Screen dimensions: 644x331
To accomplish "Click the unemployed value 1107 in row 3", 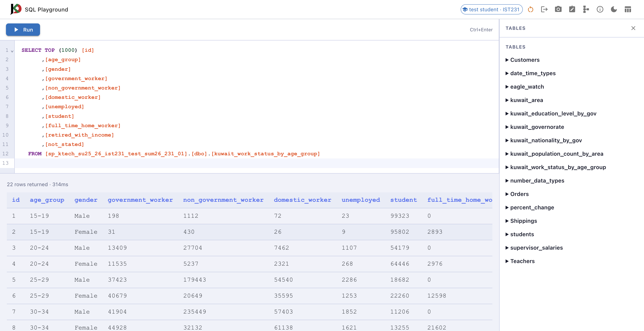I will (349, 248).
